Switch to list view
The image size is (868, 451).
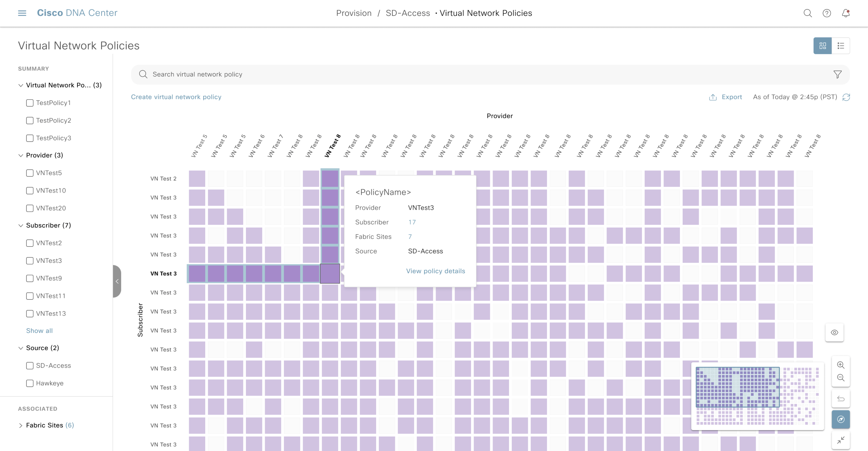click(x=841, y=45)
